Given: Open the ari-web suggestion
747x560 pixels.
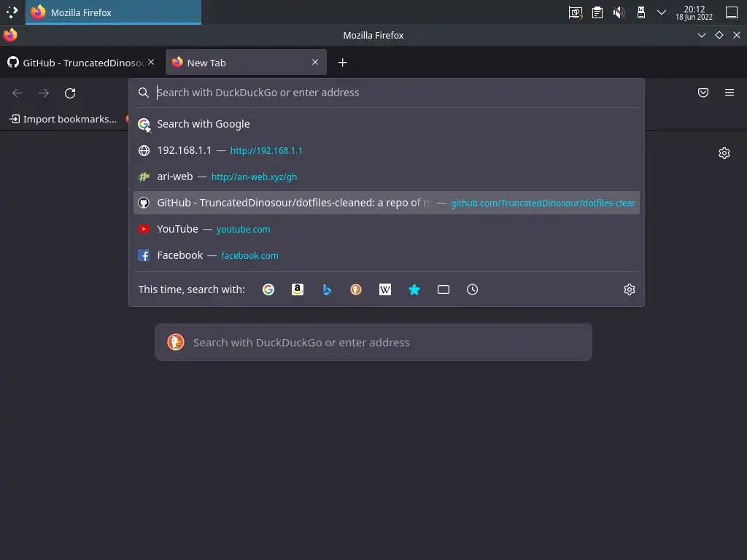Looking at the screenshot, I should (387, 176).
